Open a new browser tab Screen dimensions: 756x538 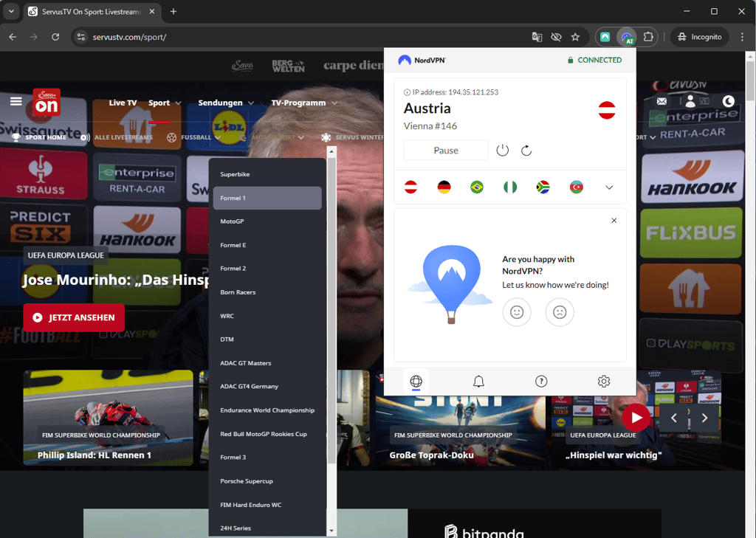pos(173,11)
